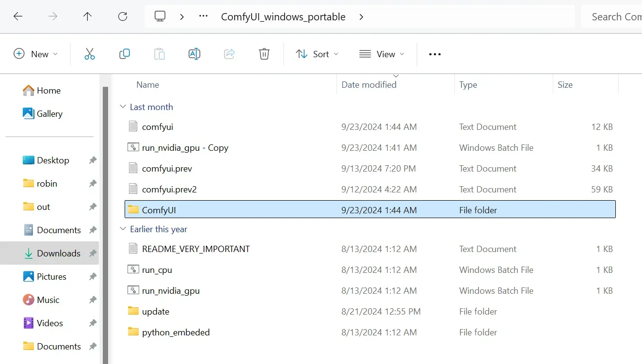Image resolution: width=642 pixels, height=364 pixels.
Task: Go back with the left arrow
Action: [18, 16]
